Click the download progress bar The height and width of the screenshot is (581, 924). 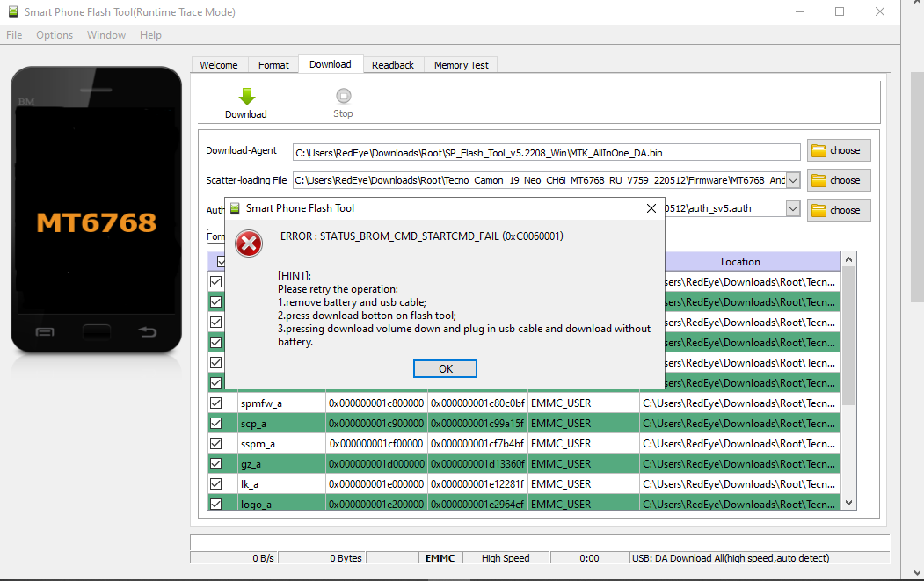click(539, 541)
